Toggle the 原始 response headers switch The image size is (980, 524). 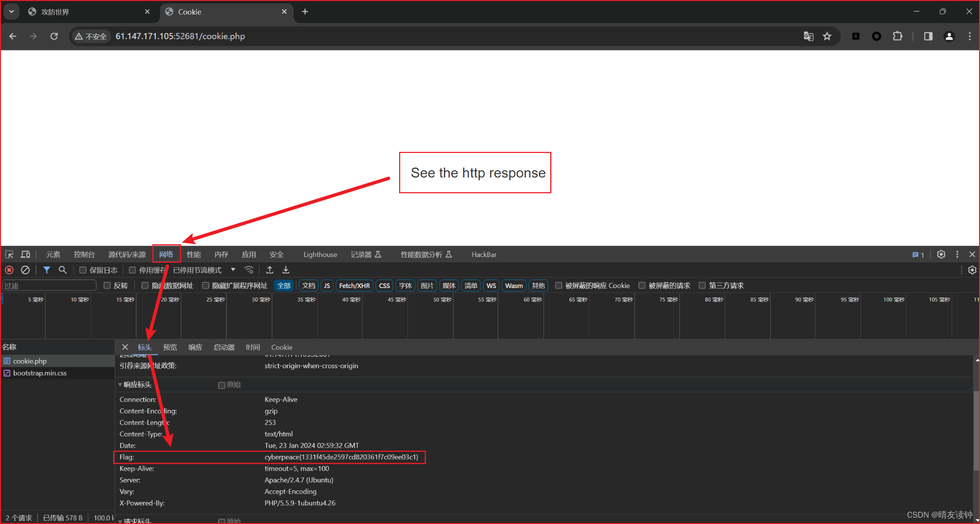click(x=221, y=384)
